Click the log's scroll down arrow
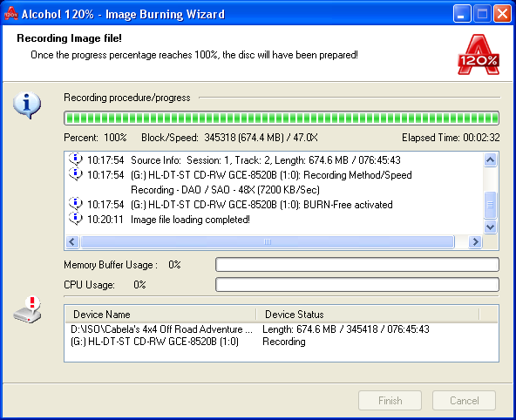 [491, 227]
